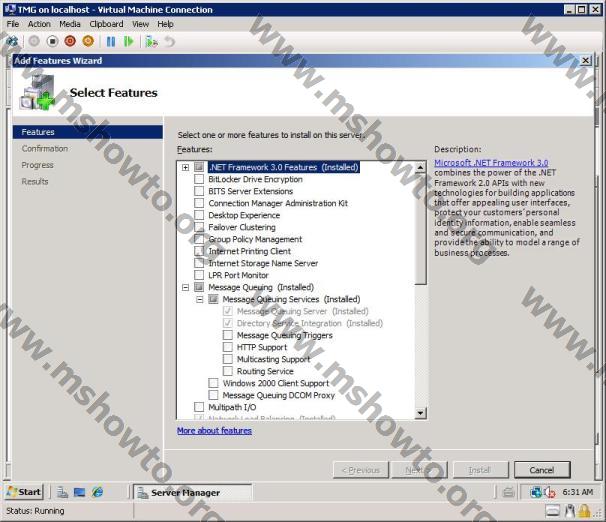Screen dimensions: 606x522
Task: Click the orange Save state toolbar icon
Action: 88,41
